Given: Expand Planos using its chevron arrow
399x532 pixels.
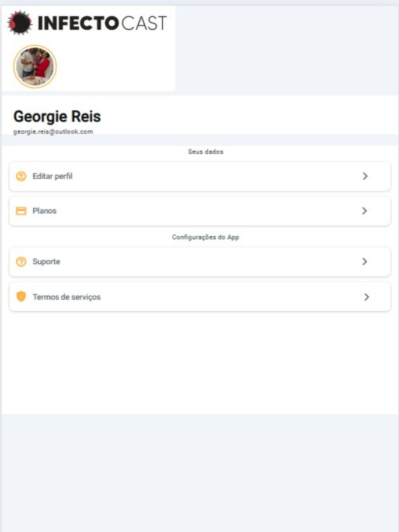Looking at the screenshot, I should (364, 211).
